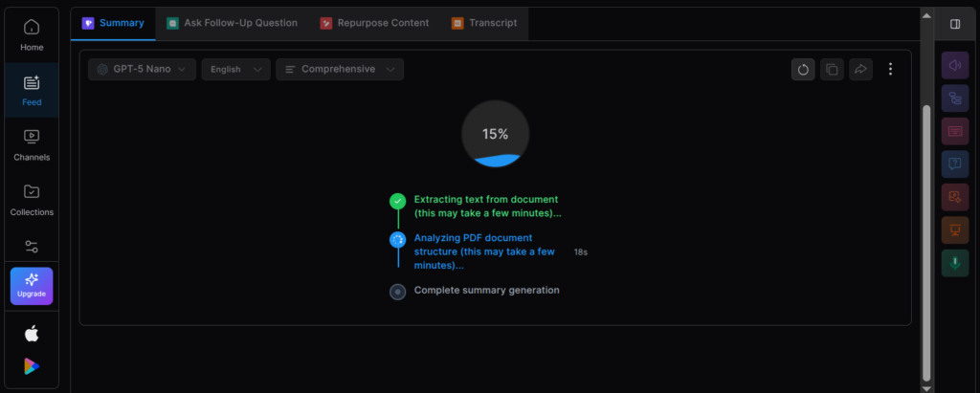Open the sliders settings icon in sidebar
The image size is (980, 393).
pos(32,247)
